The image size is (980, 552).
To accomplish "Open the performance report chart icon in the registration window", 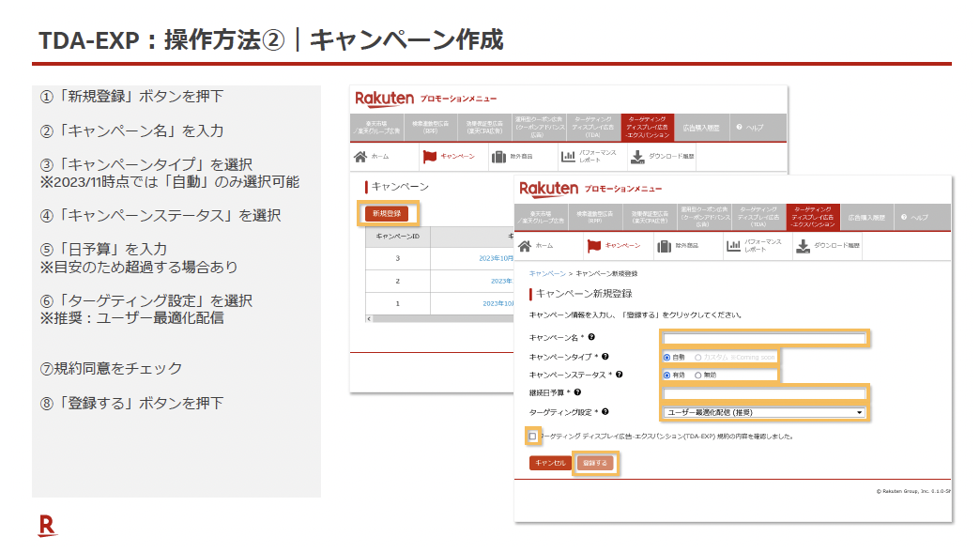I will (733, 246).
